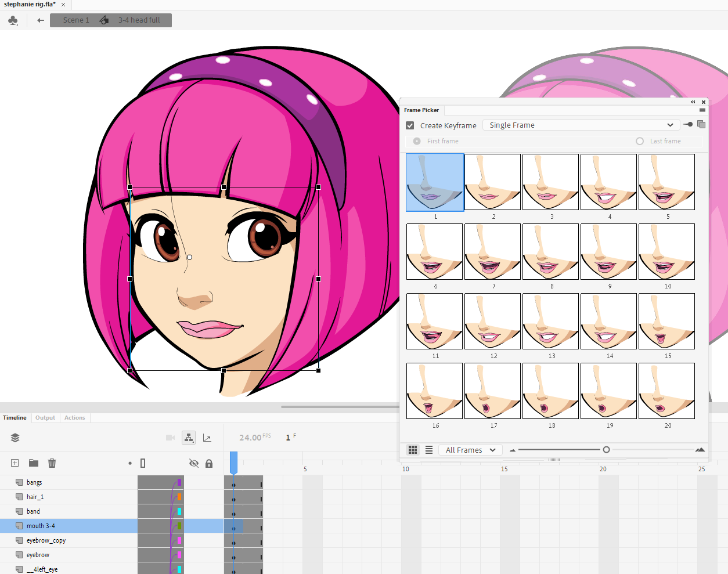Click the thumbnail size slider handle
728x574 pixels.
click(606, 450)
